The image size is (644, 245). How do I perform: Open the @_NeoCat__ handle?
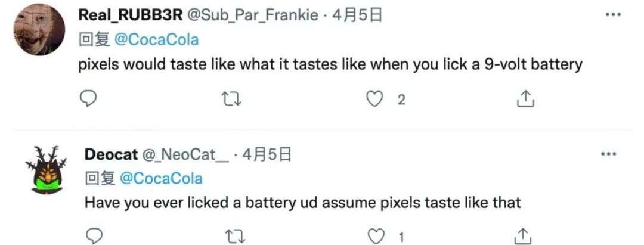[x=185, y=154]
